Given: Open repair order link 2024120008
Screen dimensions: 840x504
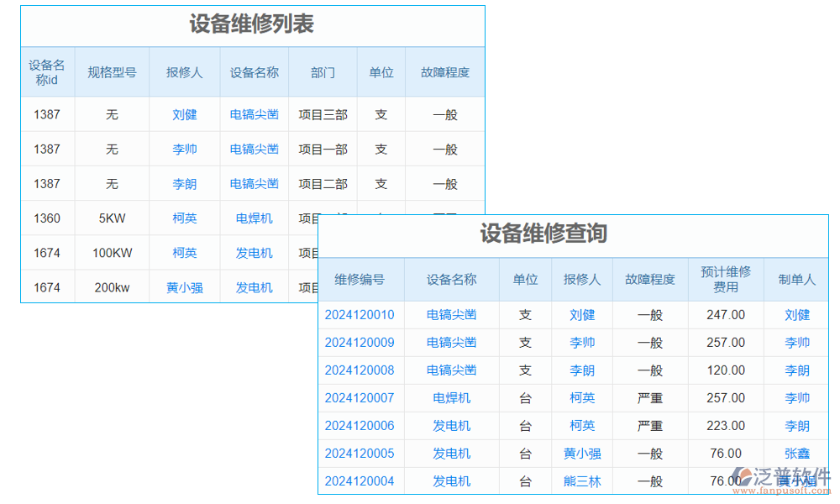Looking at the screenshot, I should [361, 370].
